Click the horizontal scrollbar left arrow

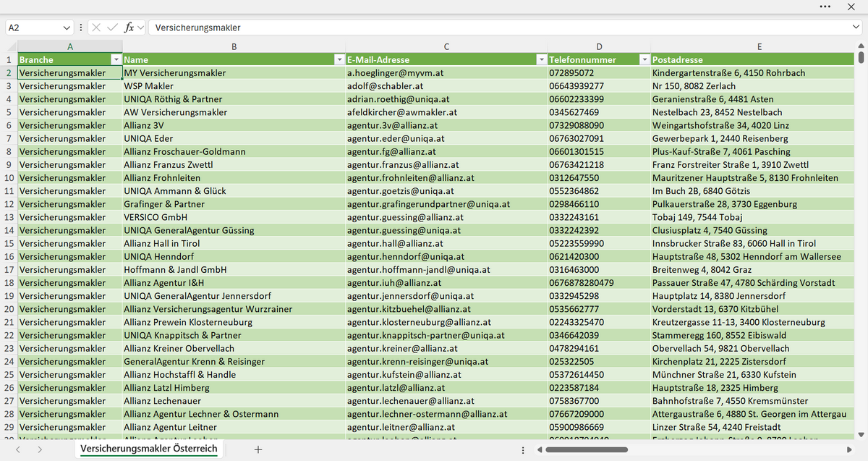[x=540, y=449]
